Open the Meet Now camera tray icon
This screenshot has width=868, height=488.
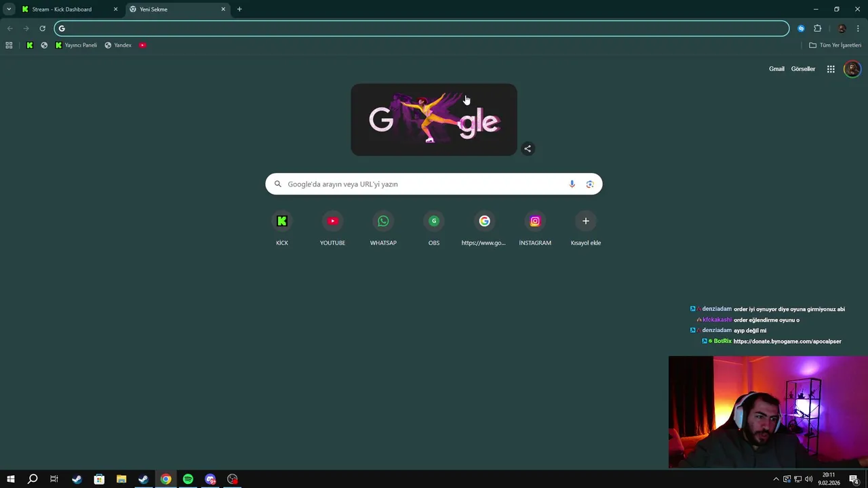coord(787,479)
